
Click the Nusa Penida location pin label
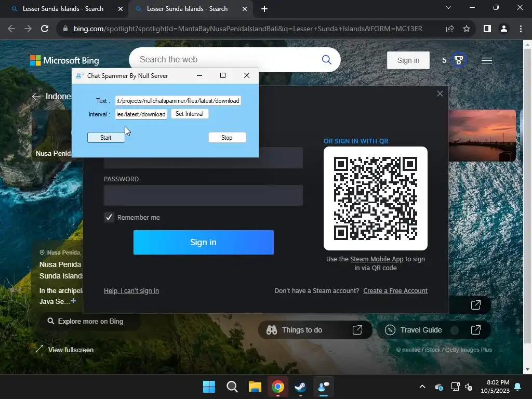pyautogui.click(x=60, y=252)
